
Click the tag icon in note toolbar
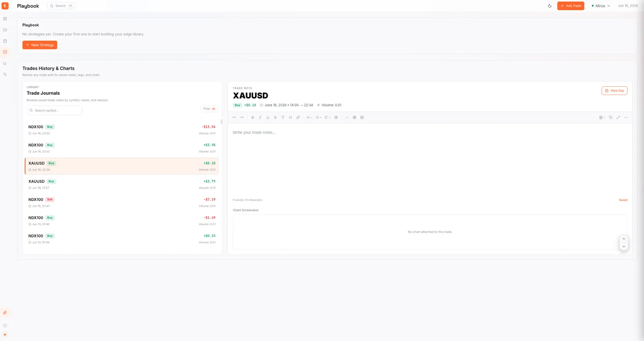point(611,118)
